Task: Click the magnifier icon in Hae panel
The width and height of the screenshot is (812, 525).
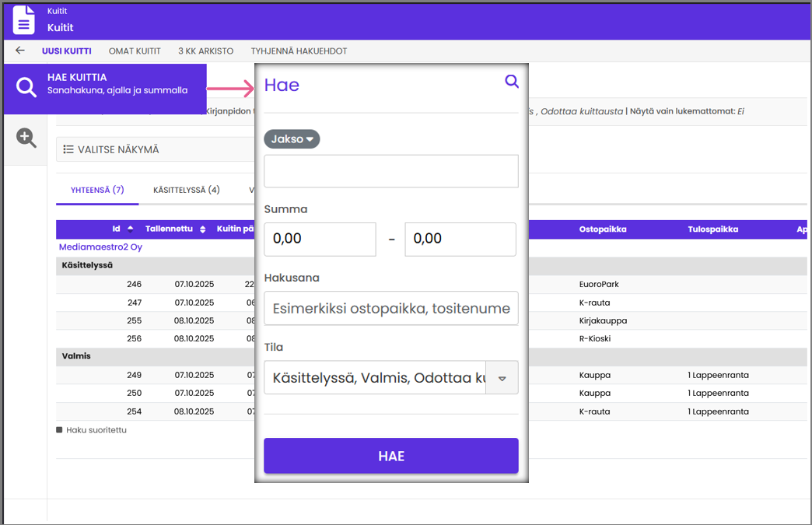Action: pyautogui.click(x=511, y=82)
